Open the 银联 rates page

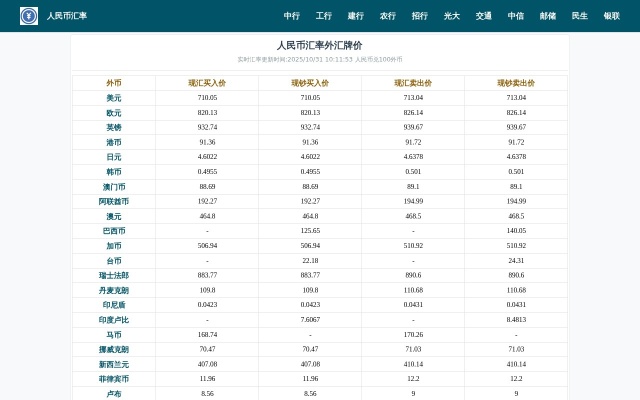(612, 16)
